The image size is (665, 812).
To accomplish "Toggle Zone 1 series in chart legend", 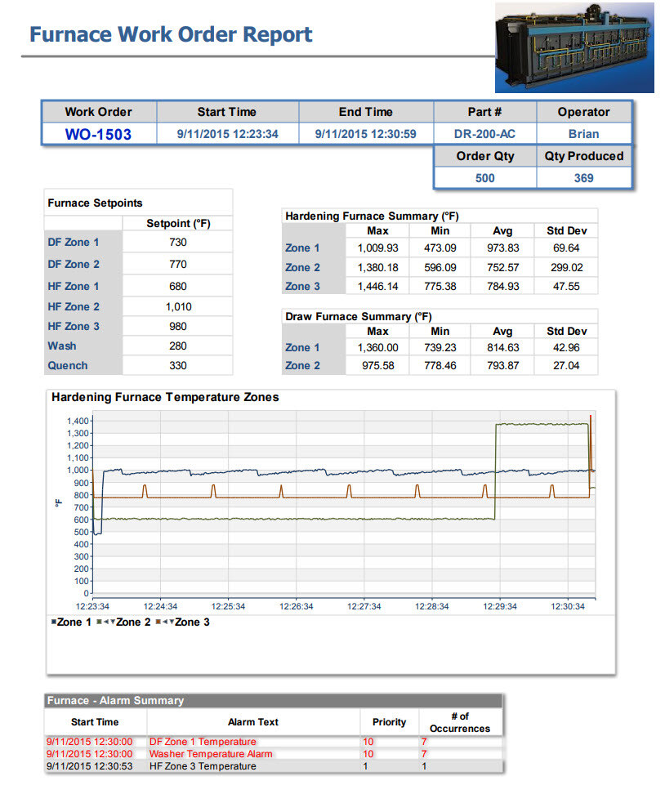I will (70, 622).
